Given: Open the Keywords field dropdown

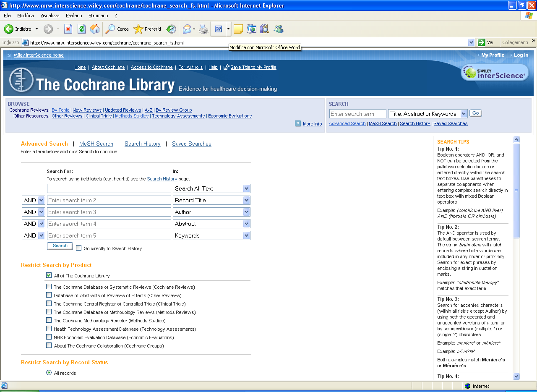Looking at the screenshot, I should tap(211, 235).
